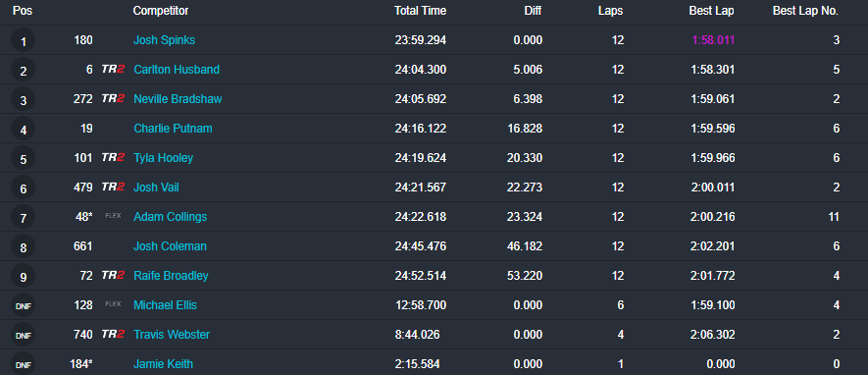Click the TR2 badge next to Josh Vail
868x375 pixels.
click(113, 187)
